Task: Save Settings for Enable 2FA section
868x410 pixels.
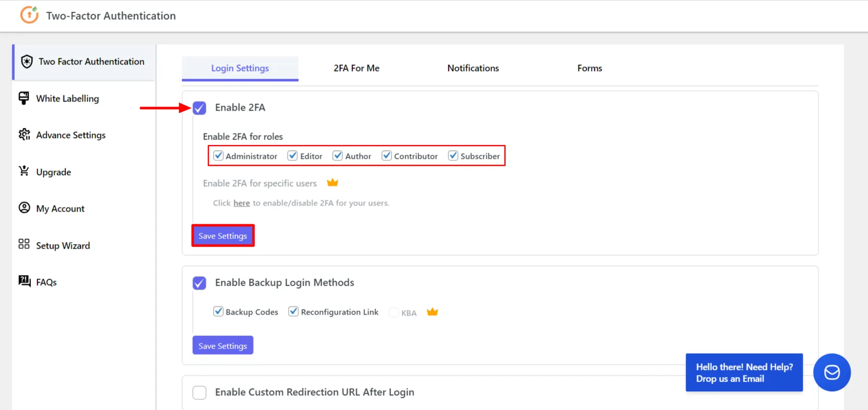Action: [223, 236]
